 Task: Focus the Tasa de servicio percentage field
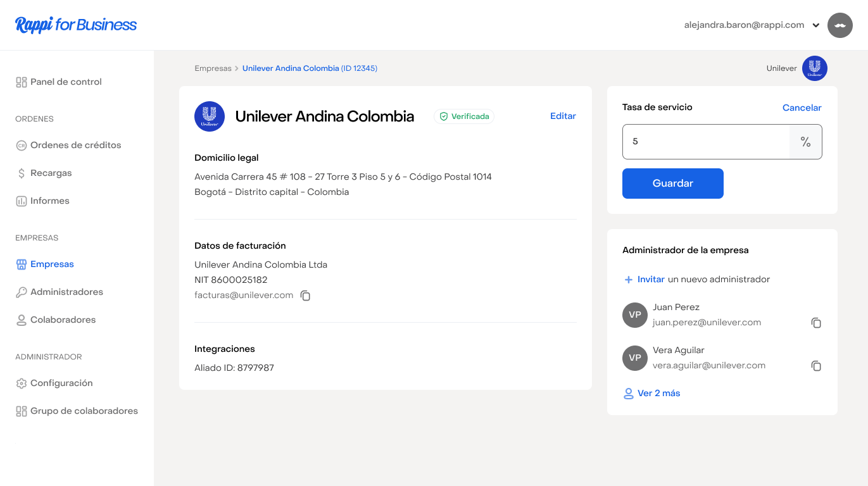point(705,142)
